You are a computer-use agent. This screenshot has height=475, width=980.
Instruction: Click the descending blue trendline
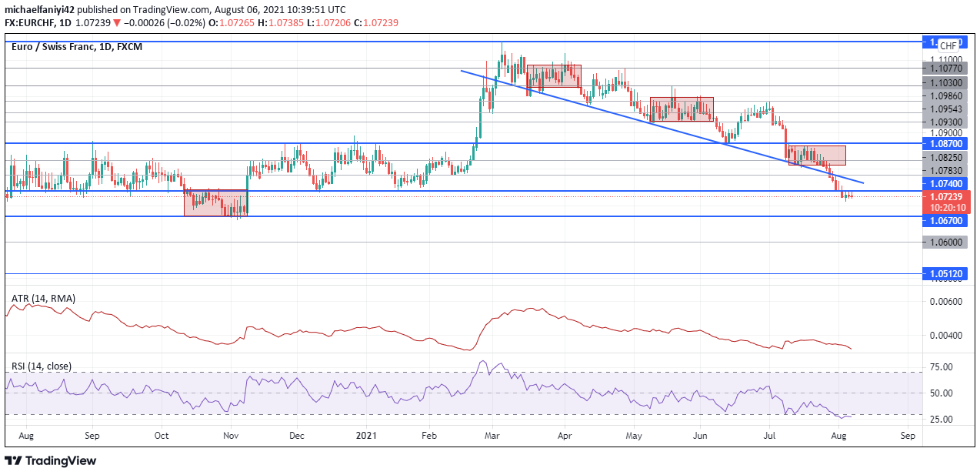(662, 126)
